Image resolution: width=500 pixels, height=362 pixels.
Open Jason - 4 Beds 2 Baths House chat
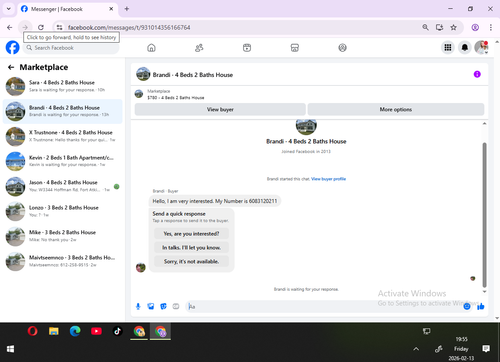tap(63, 186)
